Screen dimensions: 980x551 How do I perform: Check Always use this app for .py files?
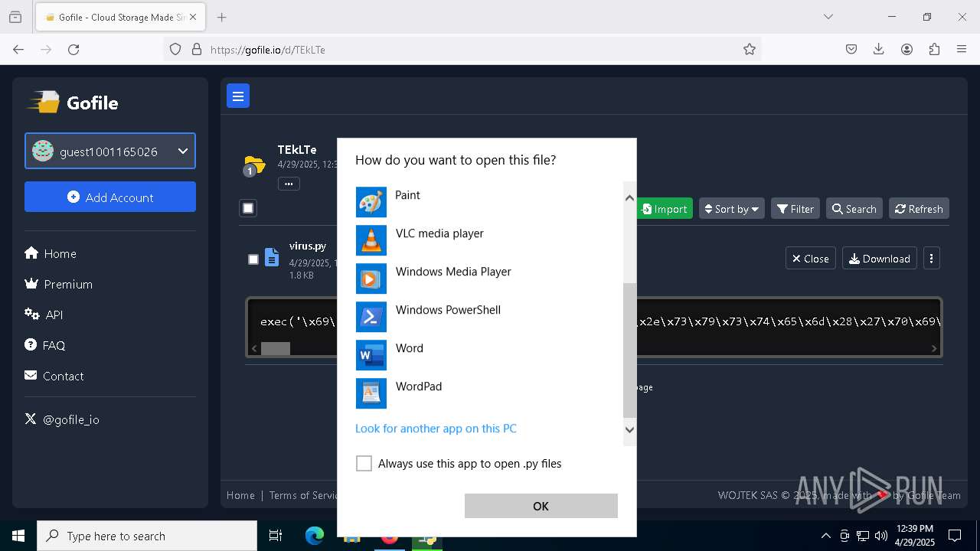pos(364,464)
